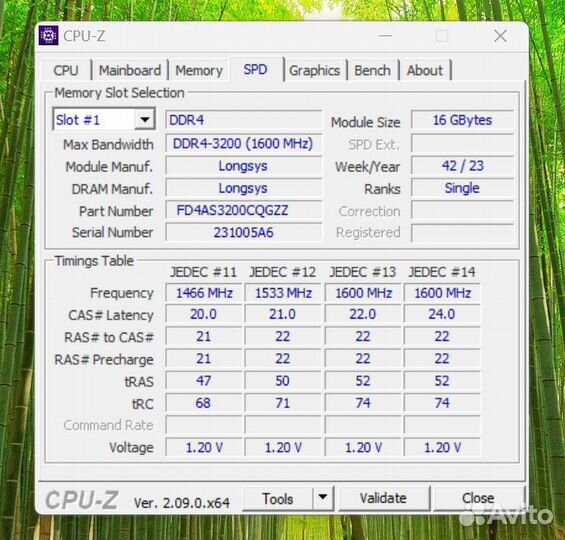Image resolution: width=565 pixels, height=540 pixels.
Task: Go to the Bench tab
Action: click(x=373, y=70)
